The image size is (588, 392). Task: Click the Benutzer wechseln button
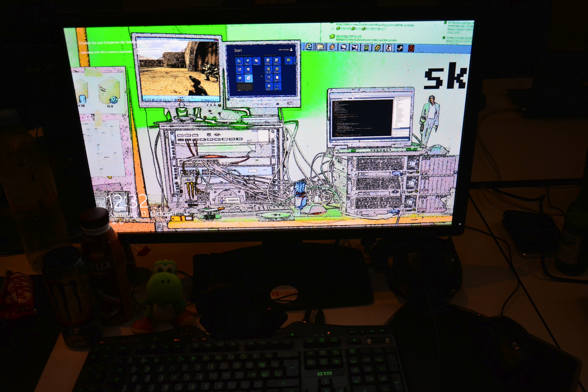tap(150, 51)
